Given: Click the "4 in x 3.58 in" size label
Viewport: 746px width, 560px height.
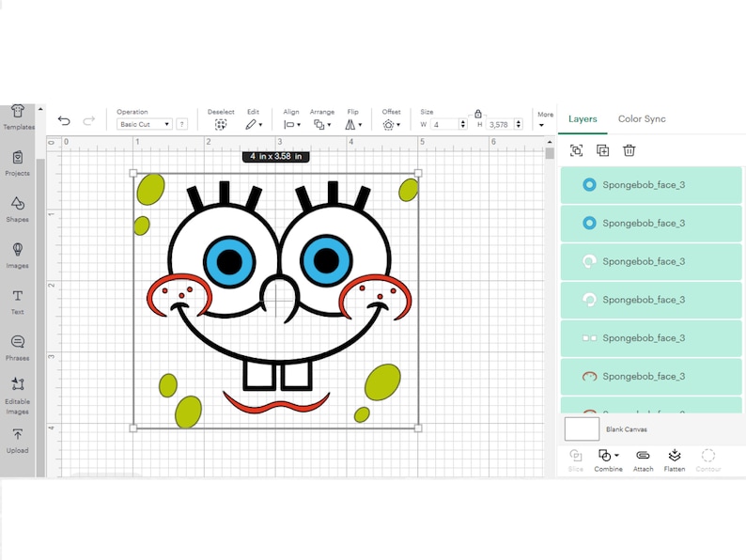Looking at the screenshot, I should pos(276,157).
